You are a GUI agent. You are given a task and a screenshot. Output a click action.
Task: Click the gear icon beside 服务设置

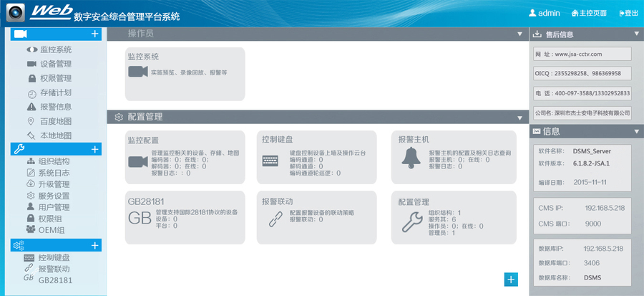click(x=31, y=196)
